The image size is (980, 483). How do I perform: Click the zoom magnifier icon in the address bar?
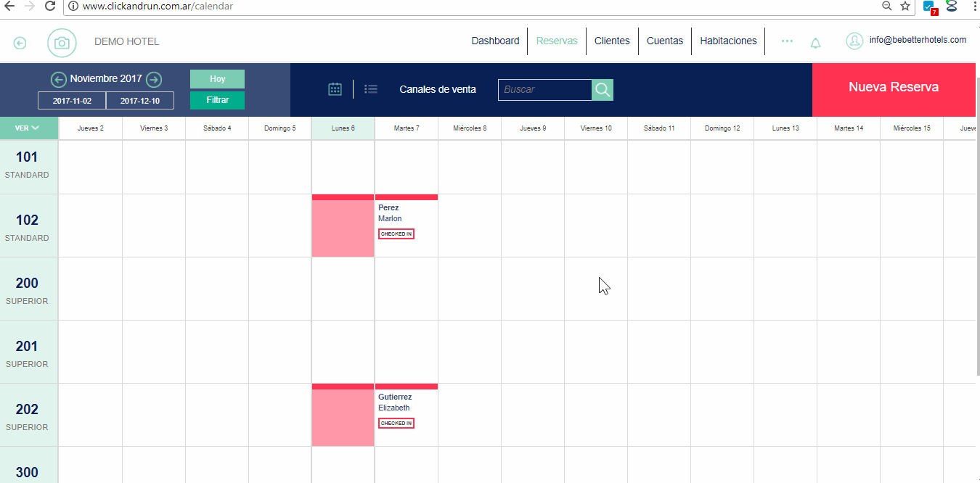click(x=886, y=6)
